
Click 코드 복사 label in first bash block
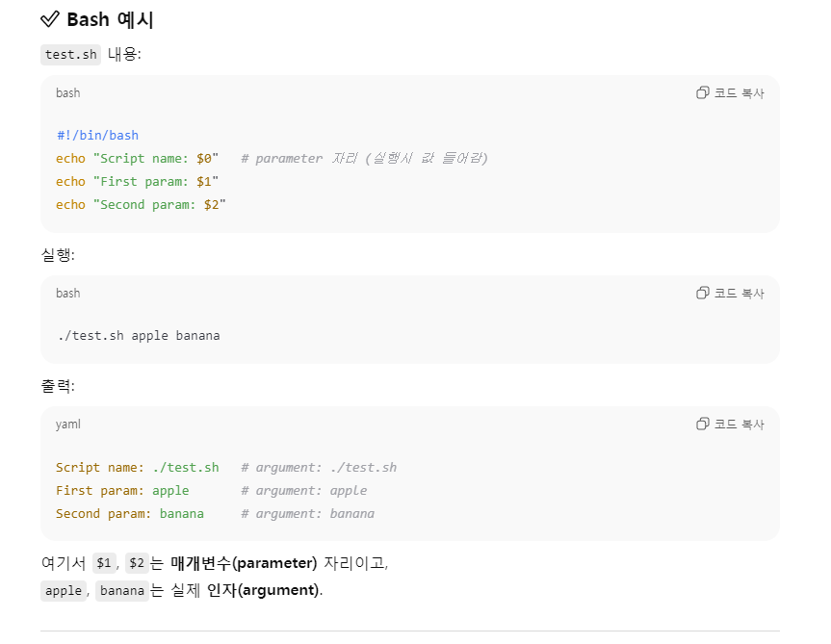coord(739,93)
